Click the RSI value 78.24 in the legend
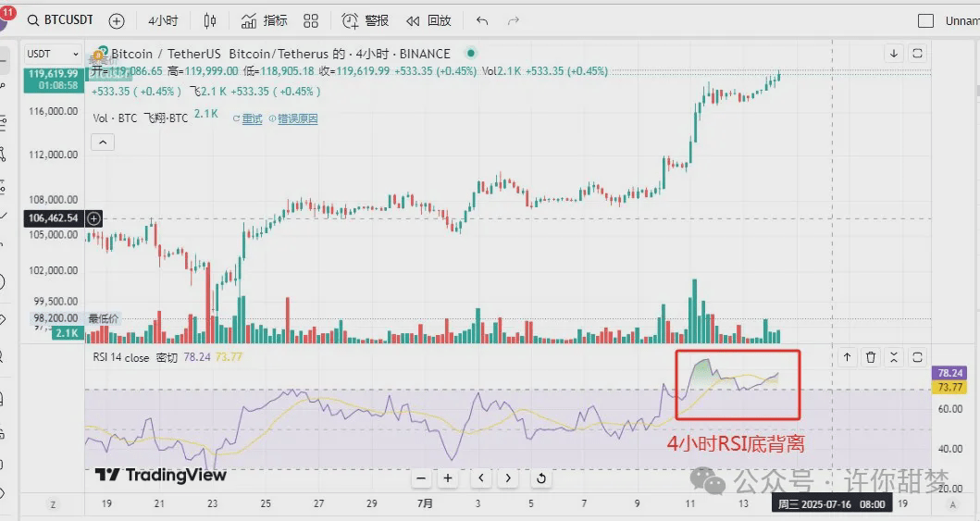 (x=197, y=357)
